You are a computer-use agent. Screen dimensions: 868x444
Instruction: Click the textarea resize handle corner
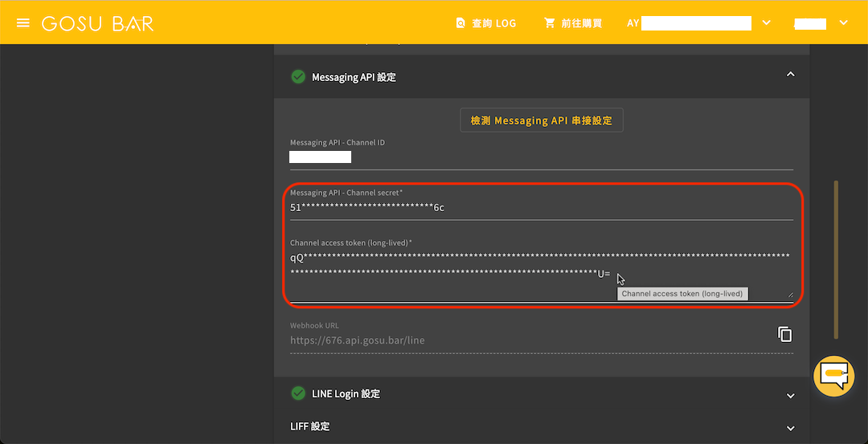[791, 295]
